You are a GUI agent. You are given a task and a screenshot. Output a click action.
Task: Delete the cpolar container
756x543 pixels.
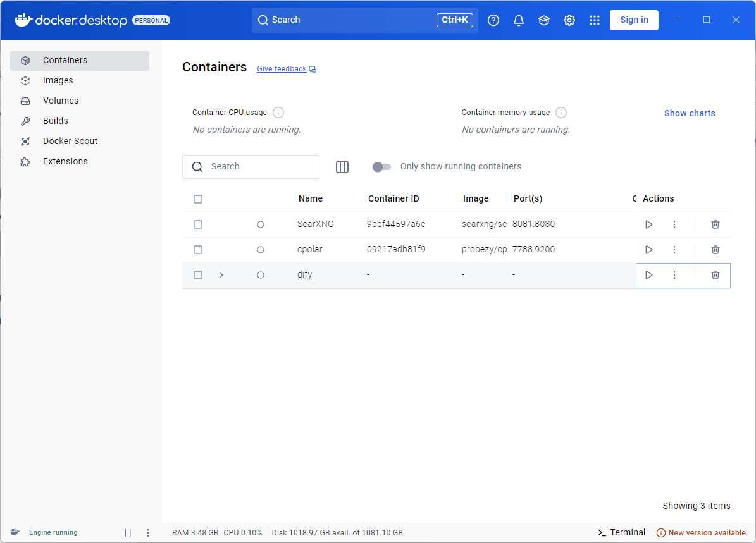pos(716,250)
